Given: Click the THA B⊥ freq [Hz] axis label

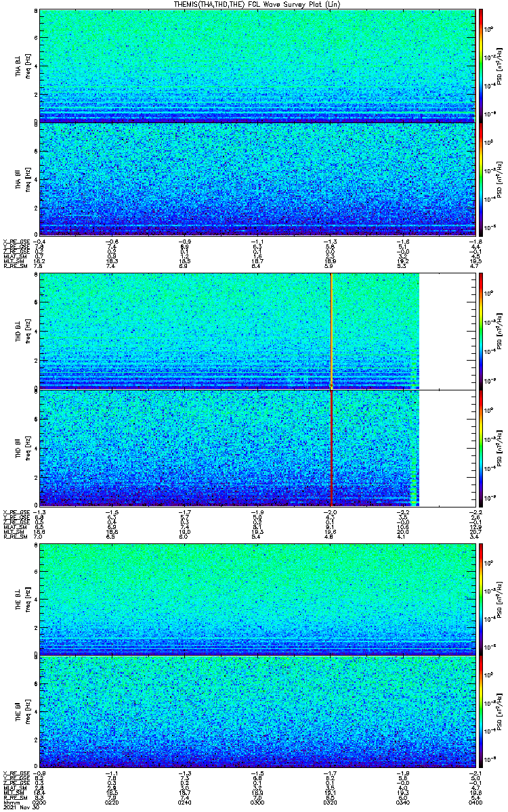Looking at the screenshot, I should click(28, 66).
